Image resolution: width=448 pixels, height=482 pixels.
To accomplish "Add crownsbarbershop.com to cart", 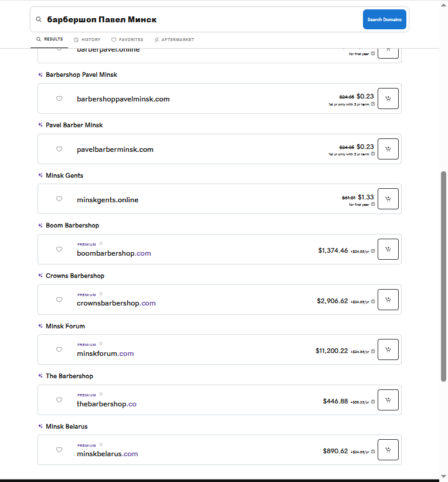I will (388, 300).
